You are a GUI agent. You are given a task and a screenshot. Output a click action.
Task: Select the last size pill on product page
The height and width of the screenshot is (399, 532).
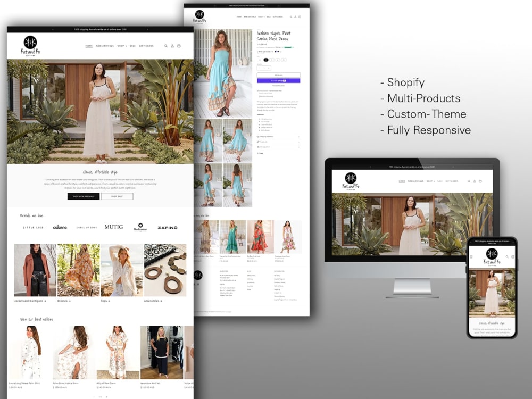point(284,60)
